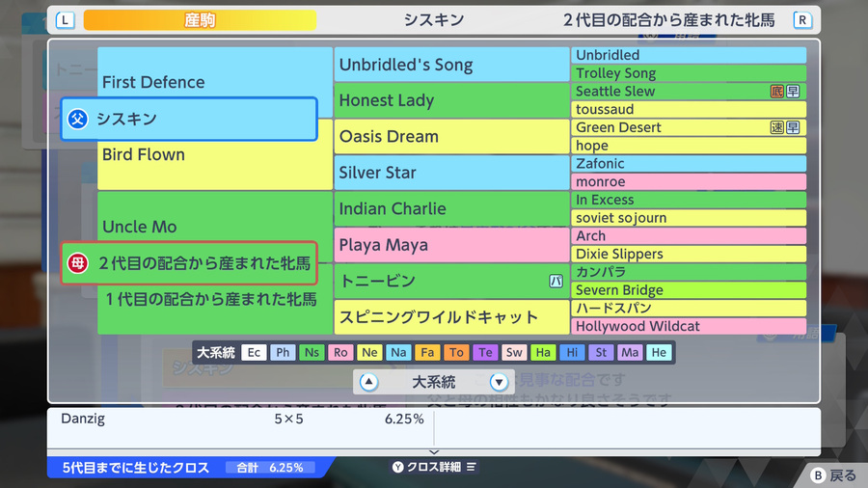868x488 pixels.
Task: Select the 産駒 tab
Action: pos(200,20)
